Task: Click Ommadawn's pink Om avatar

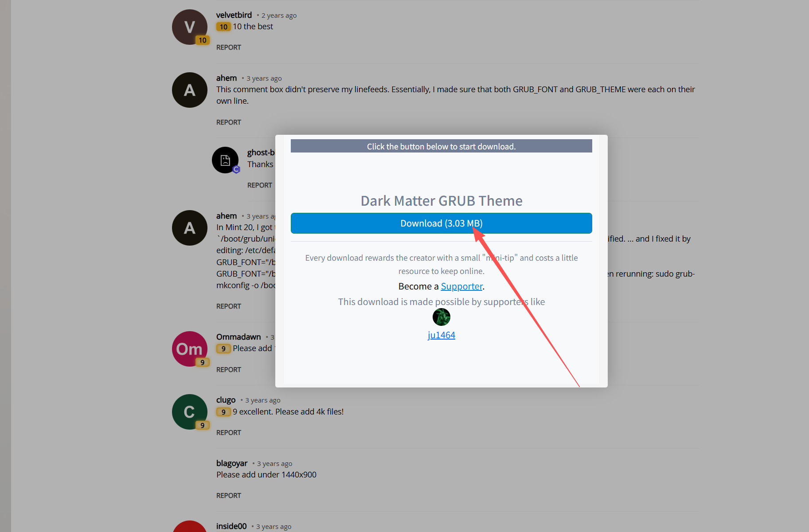Action: tap(189, 349)
